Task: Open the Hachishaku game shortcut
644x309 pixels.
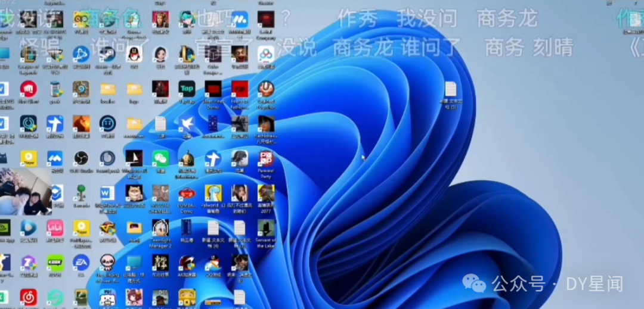Action: (x=266, y=124)
